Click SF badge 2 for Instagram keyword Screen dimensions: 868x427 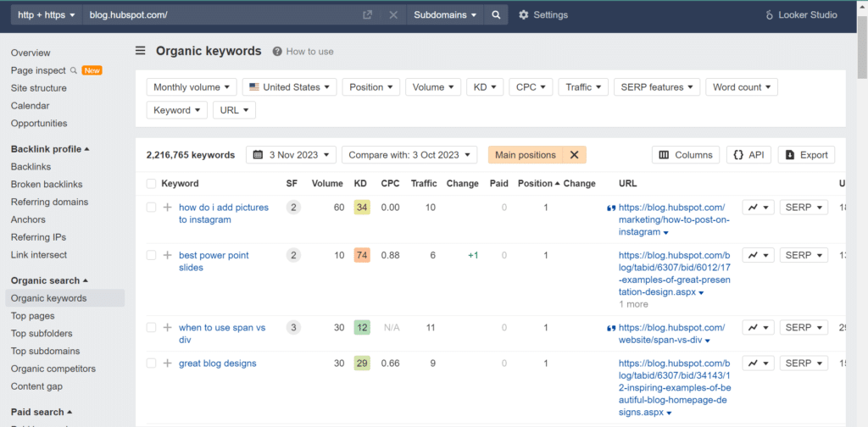tap(293, 208)
